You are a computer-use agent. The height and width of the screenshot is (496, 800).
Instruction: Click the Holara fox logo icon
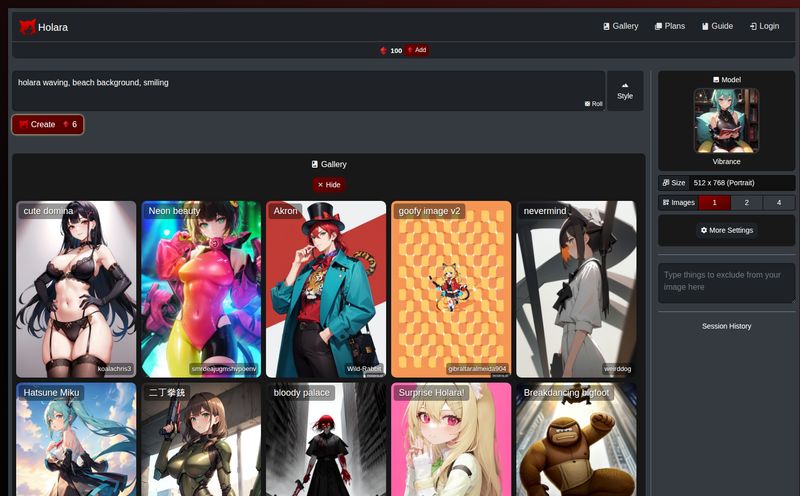[x=28, y=27]
